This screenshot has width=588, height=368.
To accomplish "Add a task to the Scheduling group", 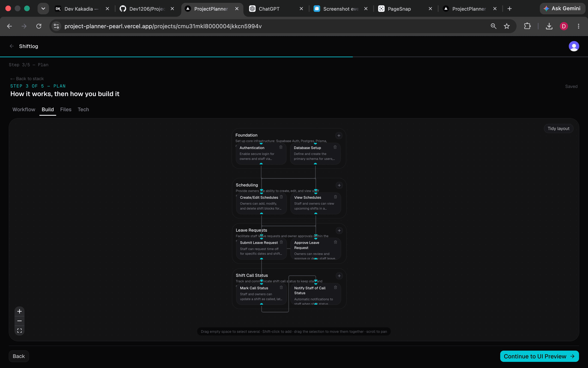I will pos(339,185).
